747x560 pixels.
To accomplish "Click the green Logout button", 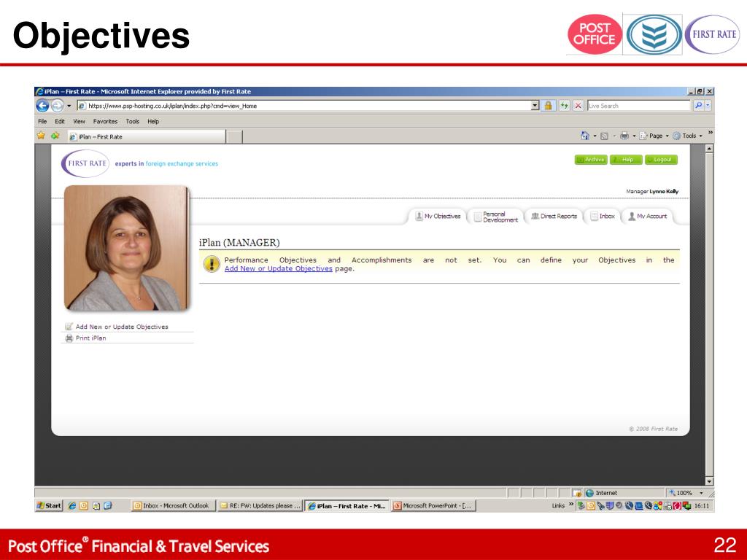I will click(661, 160).
